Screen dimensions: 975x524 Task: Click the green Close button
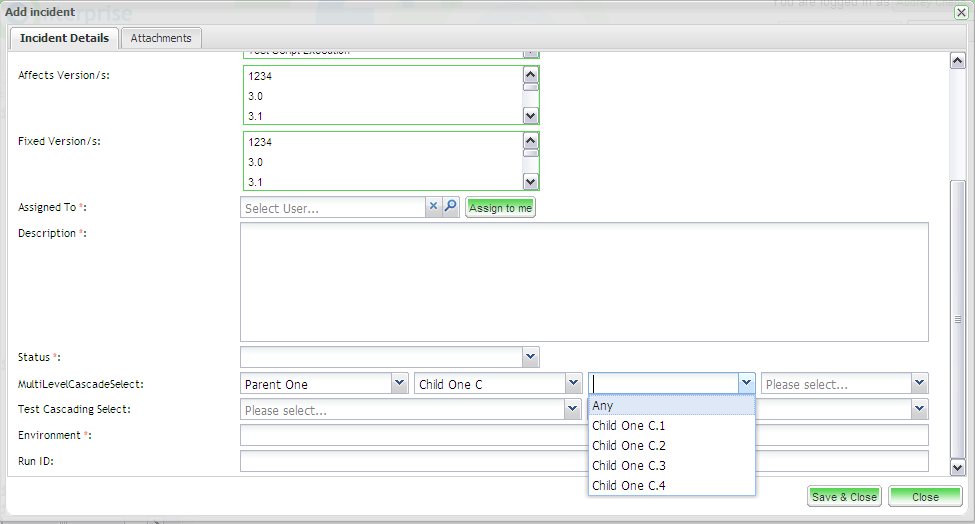925,497
